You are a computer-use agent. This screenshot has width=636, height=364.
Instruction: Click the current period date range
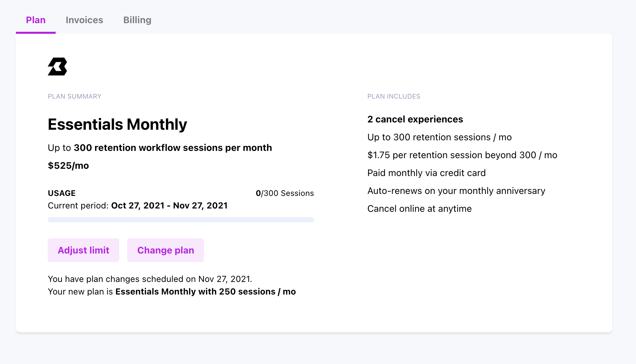[x=169, y=205]
